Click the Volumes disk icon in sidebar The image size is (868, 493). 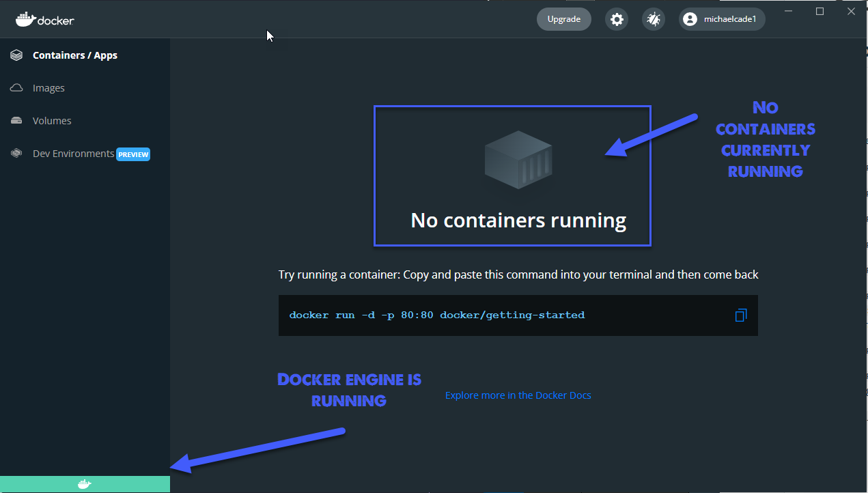16,120
